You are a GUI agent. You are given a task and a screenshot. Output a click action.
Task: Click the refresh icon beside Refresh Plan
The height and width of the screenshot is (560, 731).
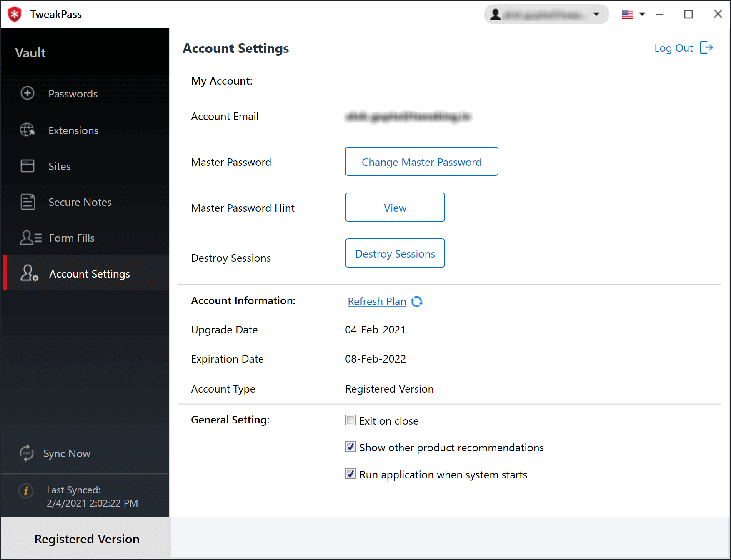tap(417, 301)
